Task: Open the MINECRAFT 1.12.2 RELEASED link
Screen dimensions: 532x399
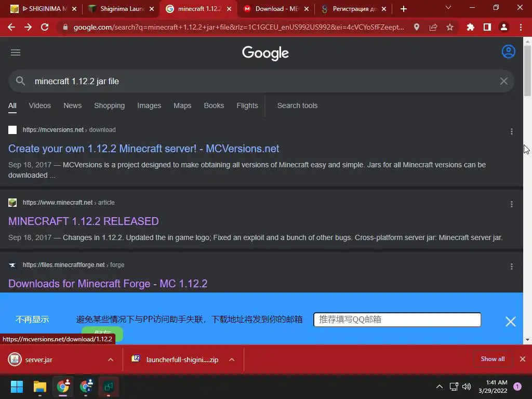Action: point(84,221)
